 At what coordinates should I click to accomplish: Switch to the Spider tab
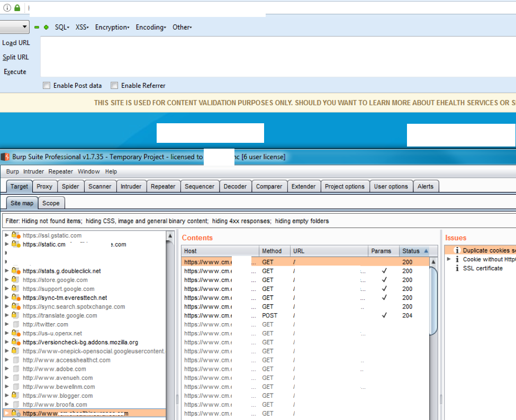pos(70,187)
